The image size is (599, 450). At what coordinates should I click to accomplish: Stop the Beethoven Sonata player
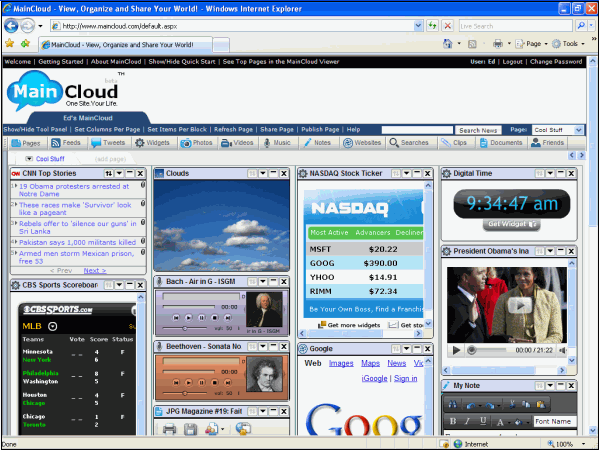(x=215, y=382)
